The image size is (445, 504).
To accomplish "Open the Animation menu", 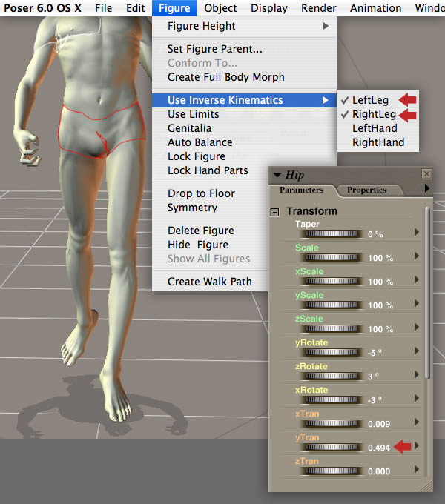I will click(375, 8).
